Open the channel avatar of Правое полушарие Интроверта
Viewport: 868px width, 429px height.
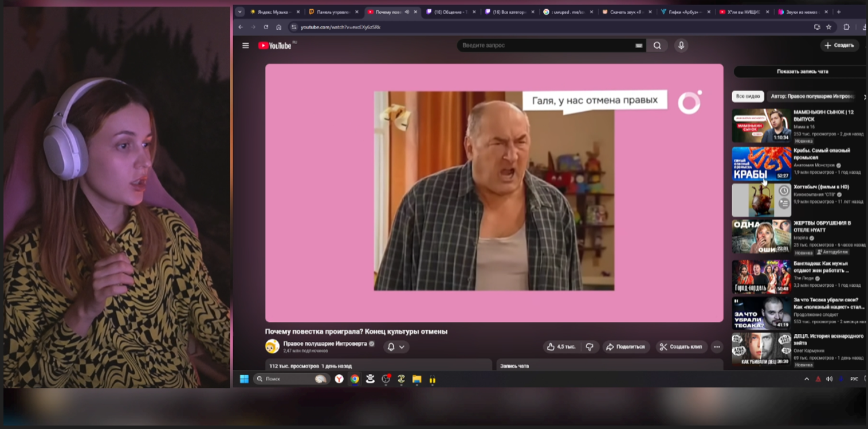272,346
